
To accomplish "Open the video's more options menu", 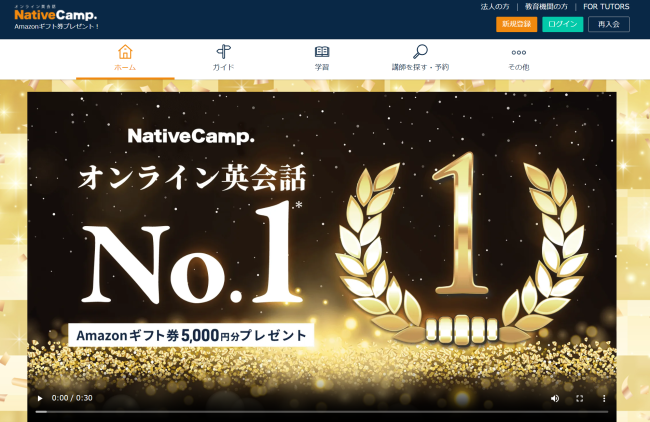I will [604, 398].
